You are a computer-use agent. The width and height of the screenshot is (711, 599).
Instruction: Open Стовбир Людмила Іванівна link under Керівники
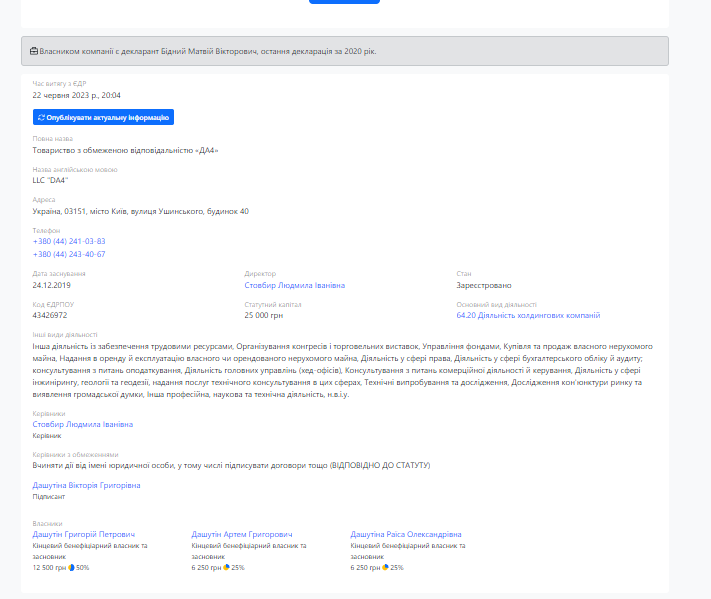[82, 424]
